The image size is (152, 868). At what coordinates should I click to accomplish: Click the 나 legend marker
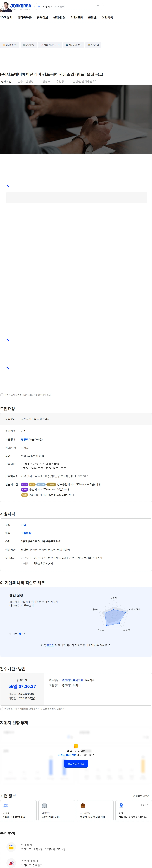coord(20,633)
